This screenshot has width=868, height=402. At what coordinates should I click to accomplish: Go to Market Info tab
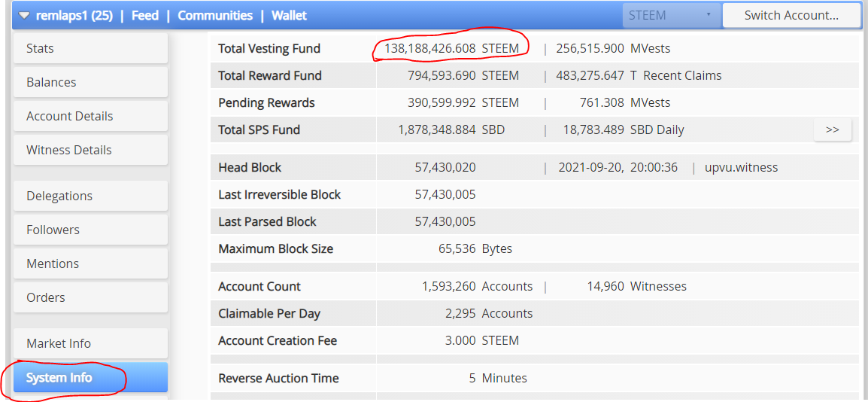click(90, 343)
